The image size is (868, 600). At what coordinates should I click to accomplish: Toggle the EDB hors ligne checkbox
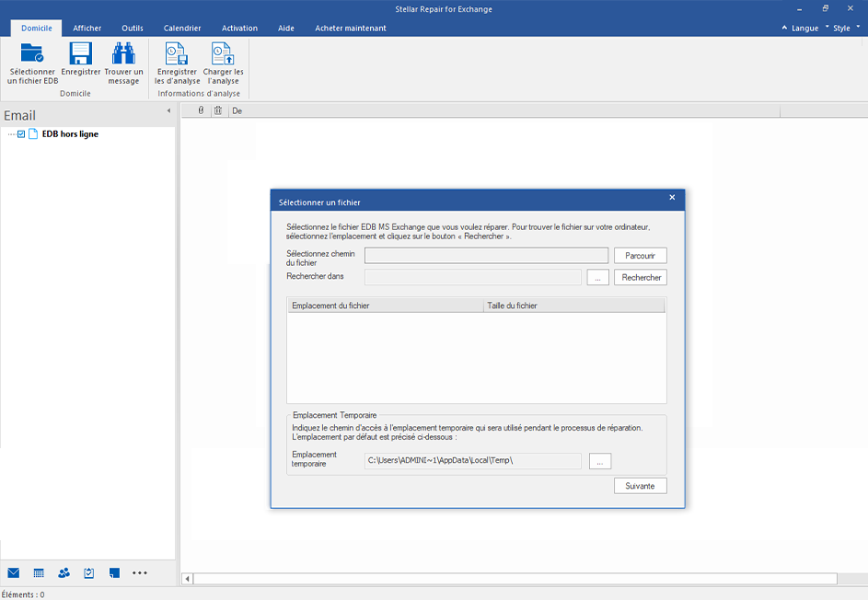pyautogui.click(x=21, y=134)
